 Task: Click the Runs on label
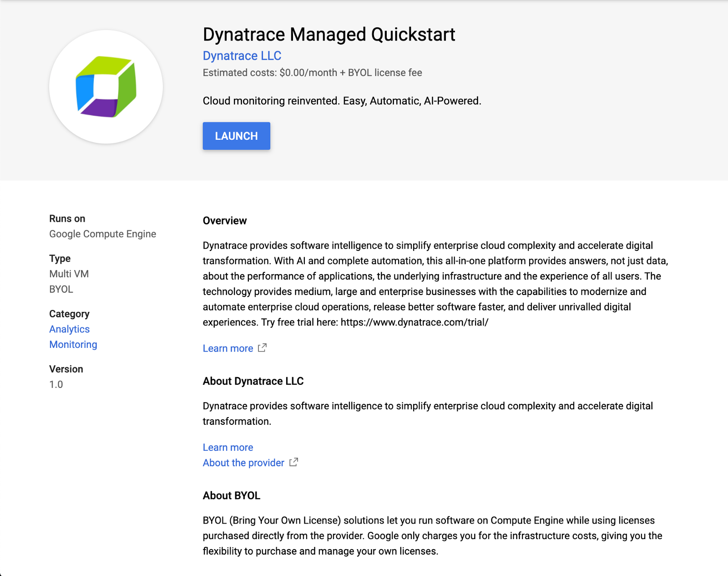point(67,219)
